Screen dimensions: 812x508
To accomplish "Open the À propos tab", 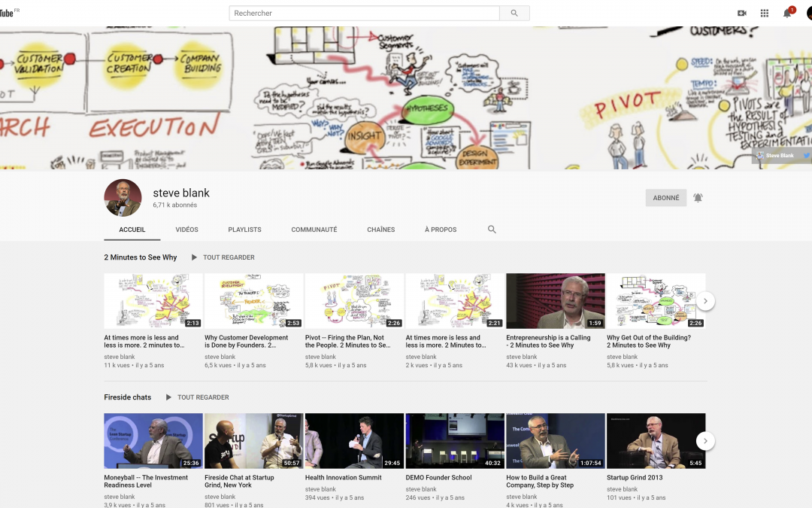I will 441,230.
